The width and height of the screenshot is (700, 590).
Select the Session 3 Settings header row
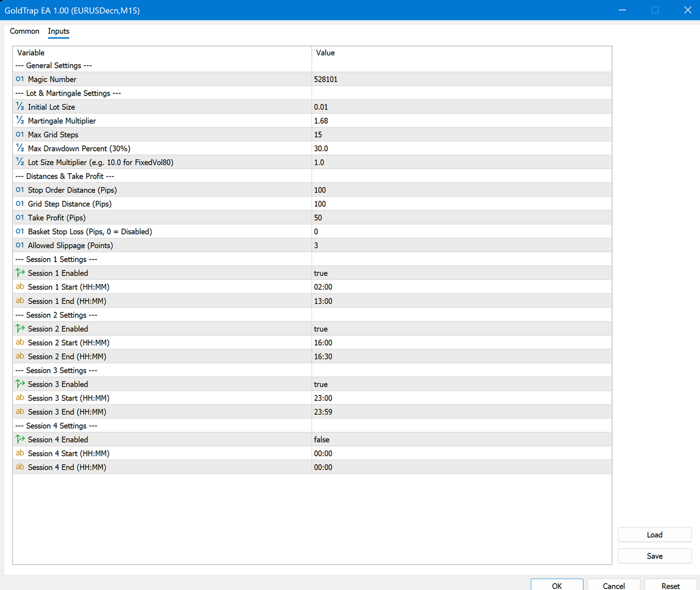[x=312, y=370]
